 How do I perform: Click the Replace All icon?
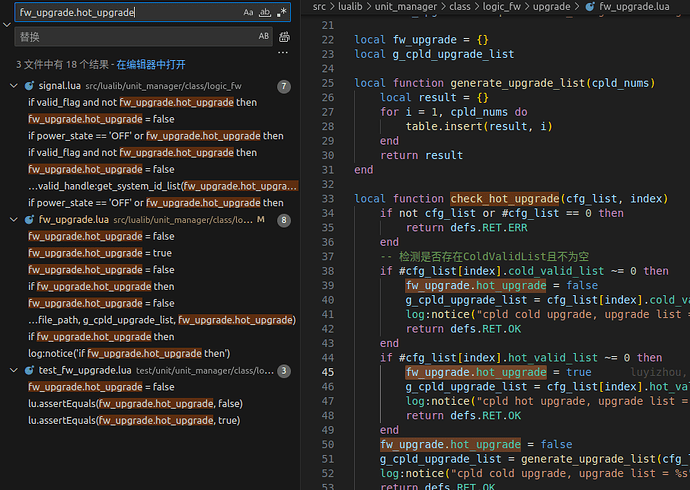285,37
